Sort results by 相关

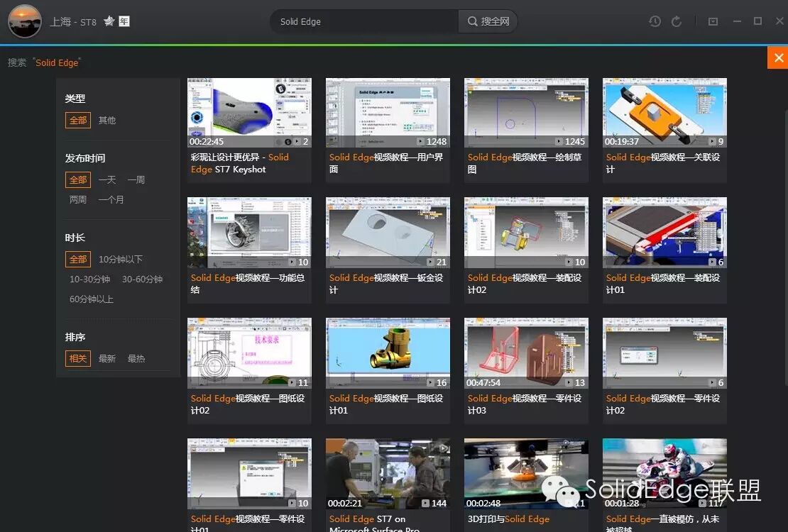(x=78, y=358)
